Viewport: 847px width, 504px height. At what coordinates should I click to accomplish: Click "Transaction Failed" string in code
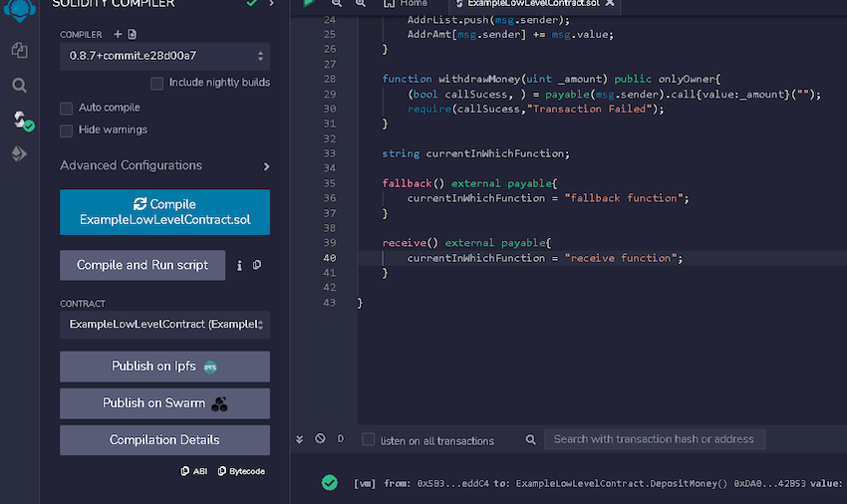(589, 110)
